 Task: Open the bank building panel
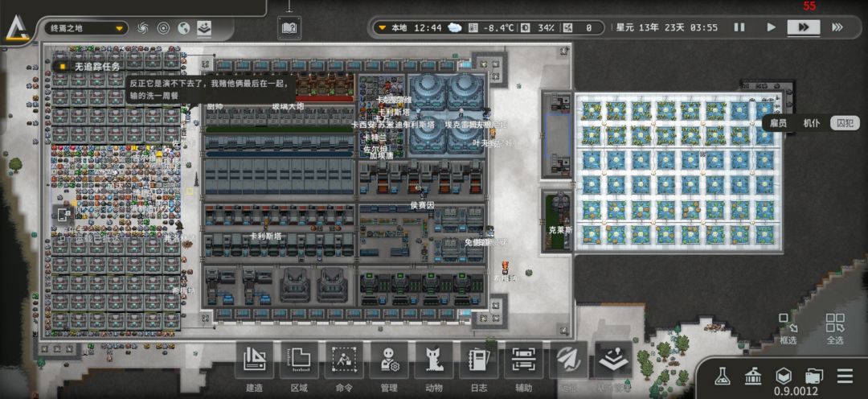tap(752, 376)
